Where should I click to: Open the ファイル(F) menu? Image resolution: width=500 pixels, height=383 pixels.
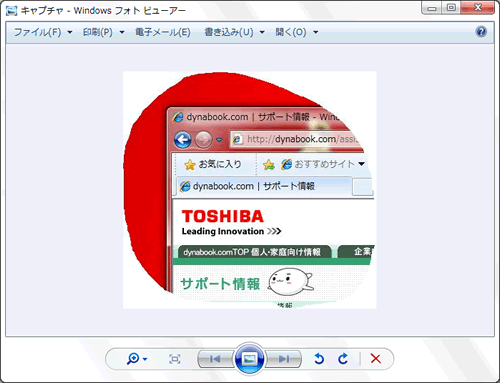[37, 32]
